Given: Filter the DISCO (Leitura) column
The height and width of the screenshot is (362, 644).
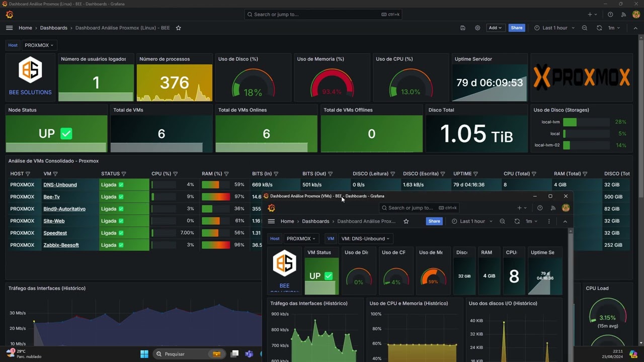Looking at the screenshot, I should coord(392,174).
